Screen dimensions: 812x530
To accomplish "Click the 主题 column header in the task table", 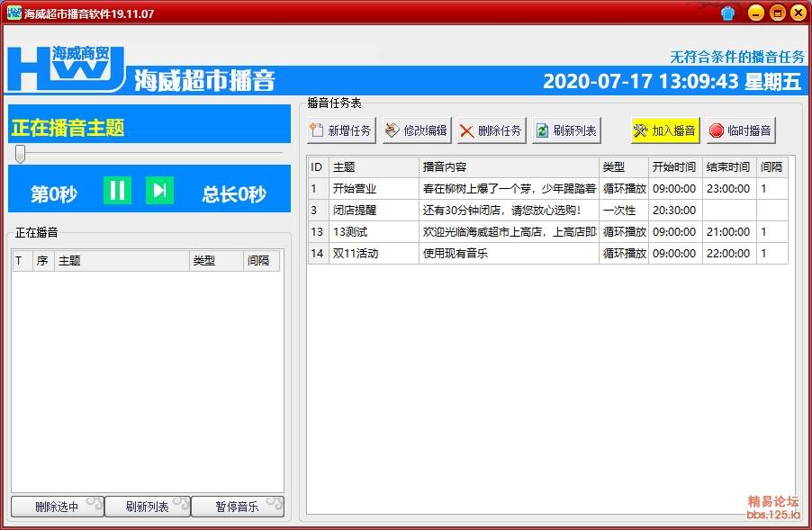I will [x=374, y=167].
